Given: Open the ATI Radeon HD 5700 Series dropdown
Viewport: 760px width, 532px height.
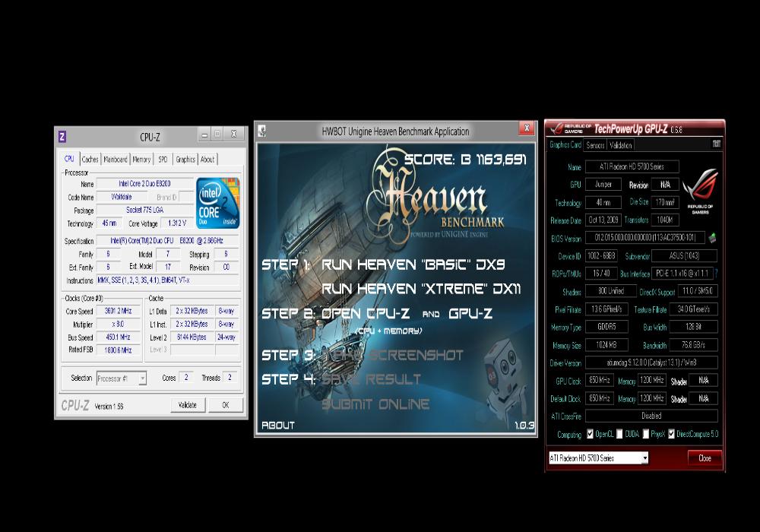Looking at the screenshot, I should click(644, 458).
